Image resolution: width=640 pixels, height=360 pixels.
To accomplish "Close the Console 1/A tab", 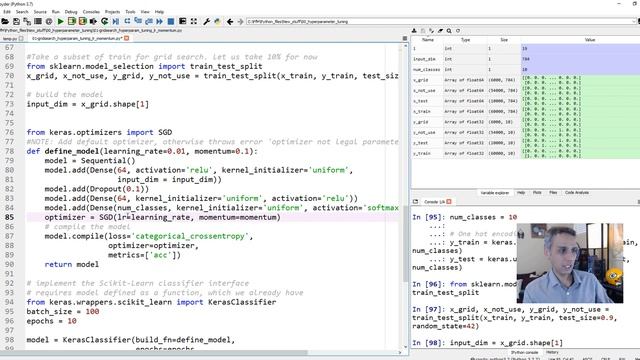I will pos(449,202).
